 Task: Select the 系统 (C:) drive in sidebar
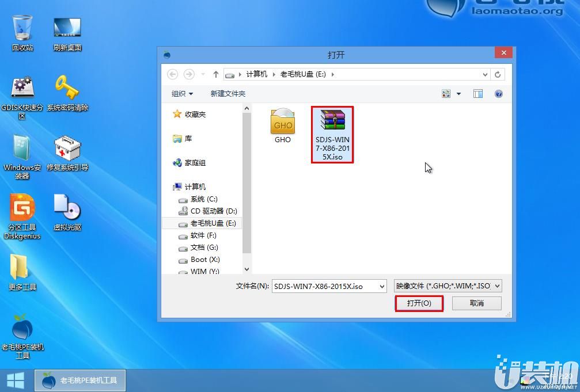(x=203, y=199)
